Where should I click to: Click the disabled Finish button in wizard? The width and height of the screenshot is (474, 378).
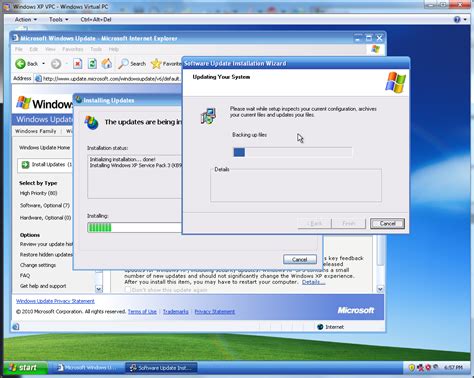[x=349, y=223]
